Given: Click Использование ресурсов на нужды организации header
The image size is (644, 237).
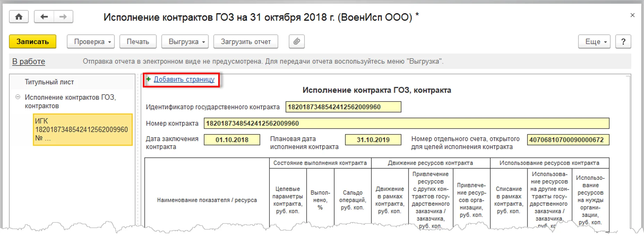Looking at the screenshot, I should pyautogui.click(x=590, y=200).
